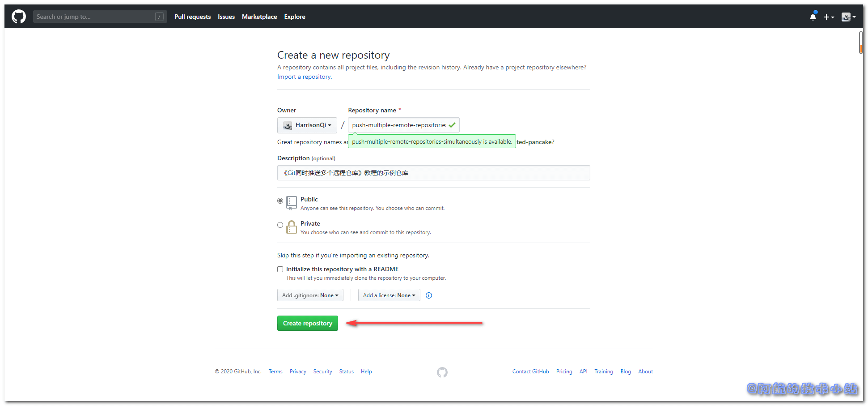The height and width of the screenshot is (406, 868).
Task: Follow the Import a repository link
Action: tap(304, 77)
